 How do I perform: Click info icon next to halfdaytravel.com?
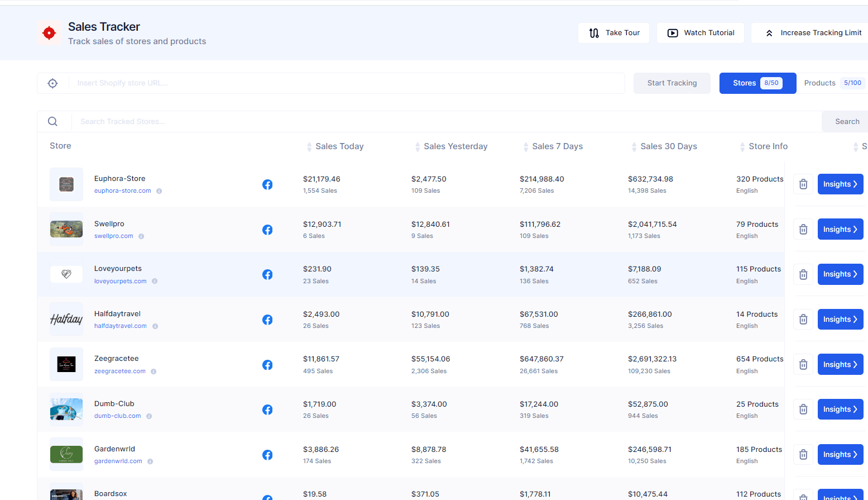155,326
